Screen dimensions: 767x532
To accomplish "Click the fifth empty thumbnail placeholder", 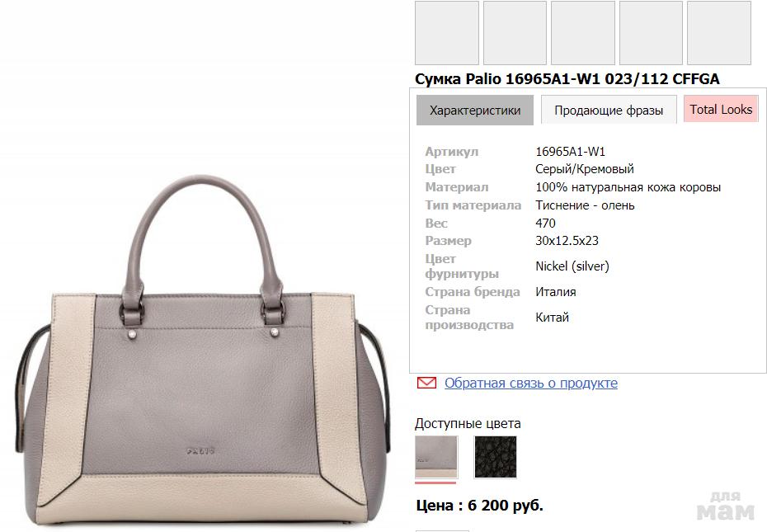I will click(718, 33).
